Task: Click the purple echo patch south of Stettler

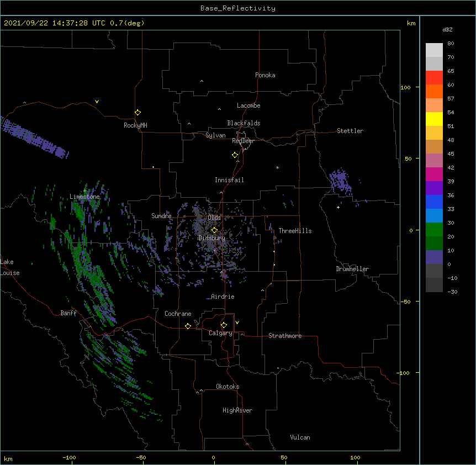Action: pos(341,181)
